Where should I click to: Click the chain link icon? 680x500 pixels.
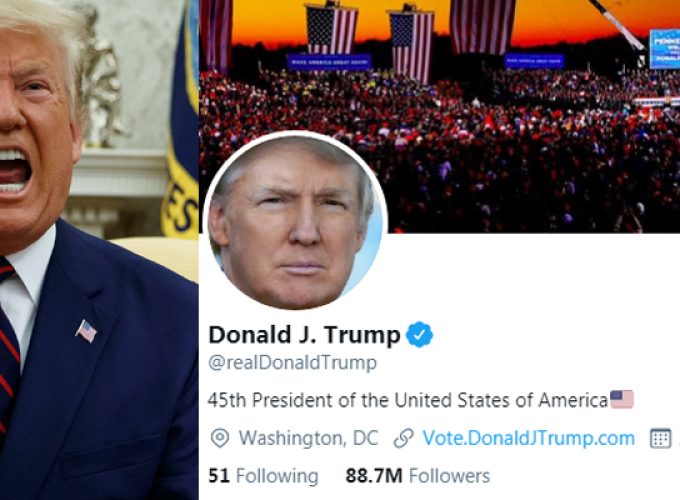coord(404,438)
